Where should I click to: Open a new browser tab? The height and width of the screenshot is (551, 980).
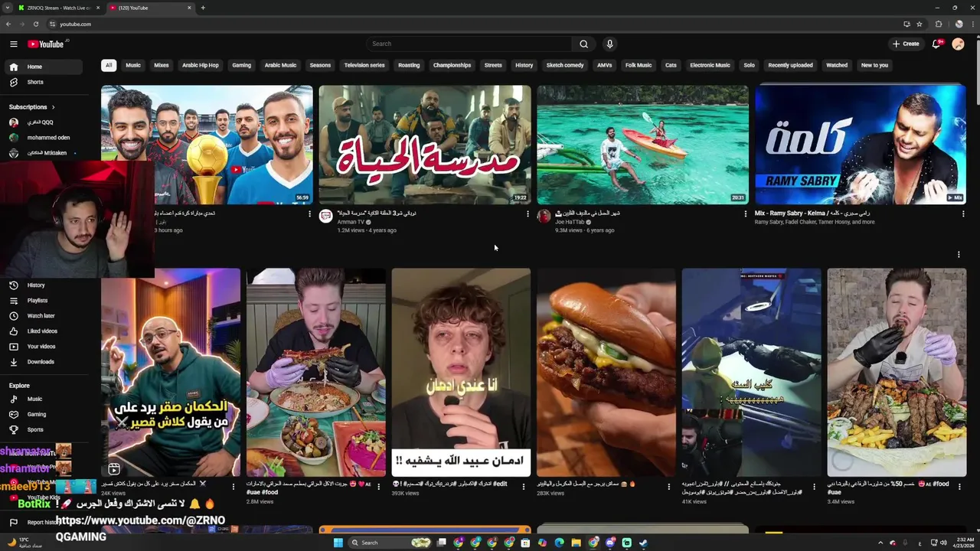pos(203,8)
